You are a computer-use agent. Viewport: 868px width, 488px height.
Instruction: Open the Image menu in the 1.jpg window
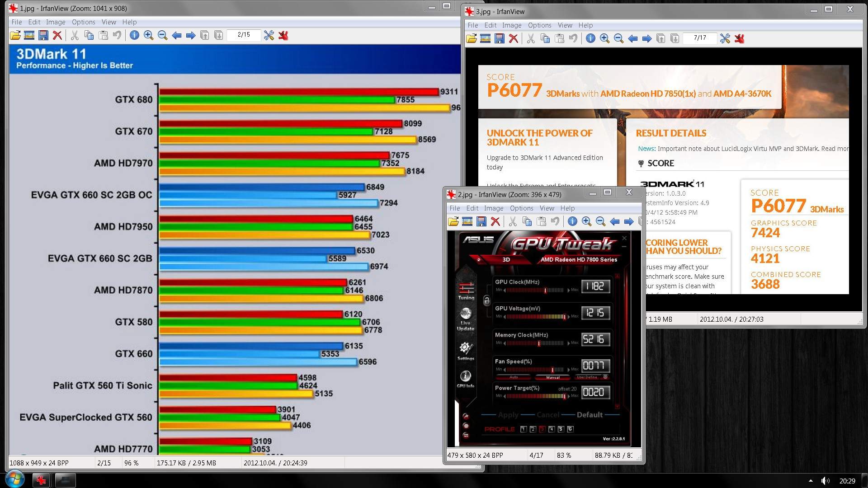tap(56, 22)
